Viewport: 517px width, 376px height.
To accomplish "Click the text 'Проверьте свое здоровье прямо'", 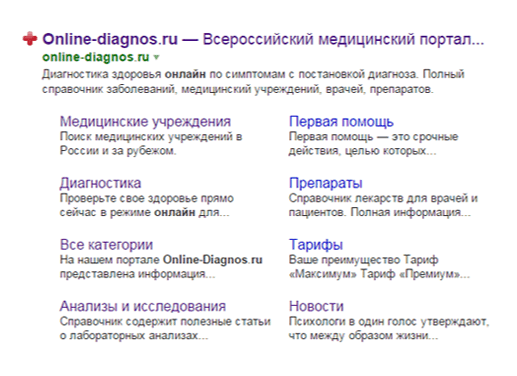I will click(x=147, y=198).
